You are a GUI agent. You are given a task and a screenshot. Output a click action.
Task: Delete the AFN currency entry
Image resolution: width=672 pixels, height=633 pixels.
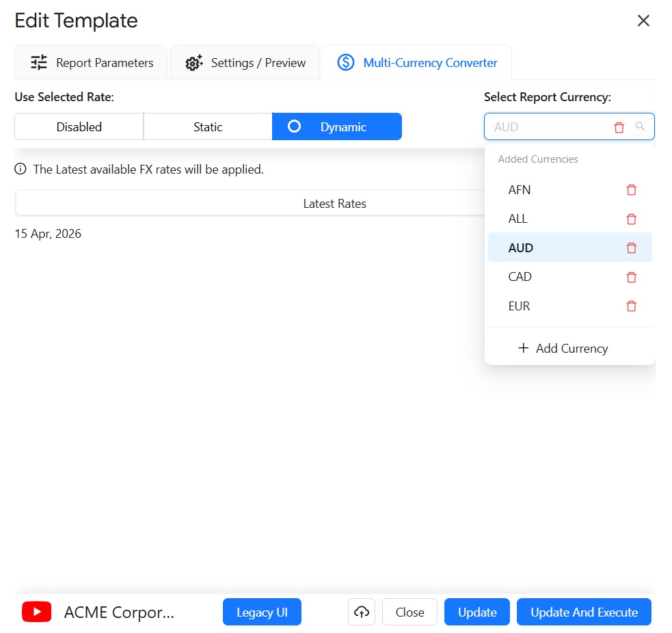click(x=631, y=190)
